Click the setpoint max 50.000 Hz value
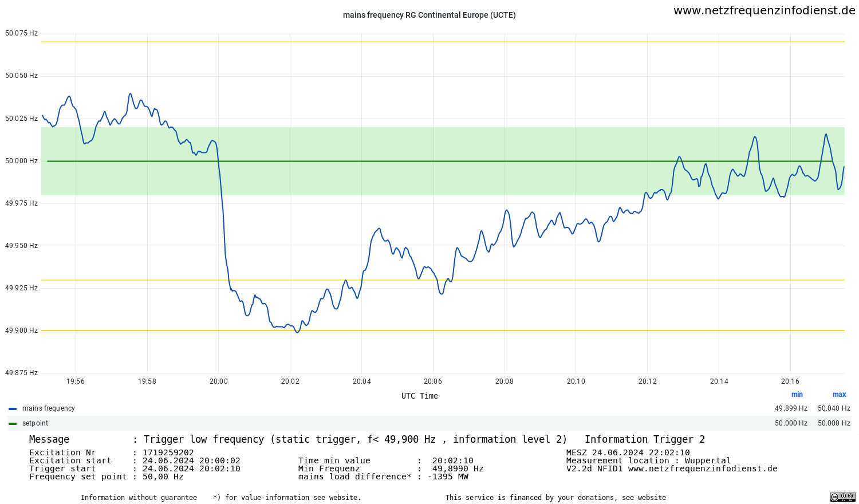The image size is (859, 504). coord(834,423)
